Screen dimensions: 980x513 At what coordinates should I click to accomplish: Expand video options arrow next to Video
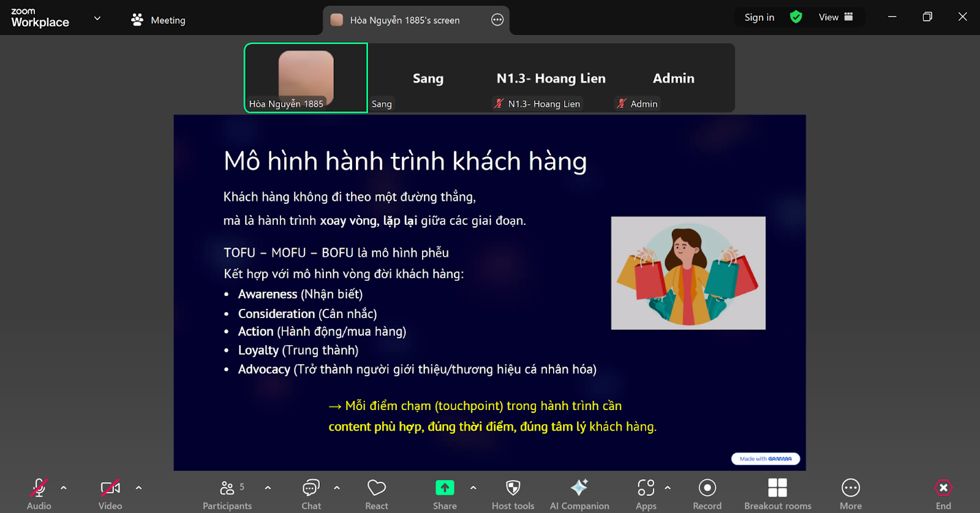point(139,488)
